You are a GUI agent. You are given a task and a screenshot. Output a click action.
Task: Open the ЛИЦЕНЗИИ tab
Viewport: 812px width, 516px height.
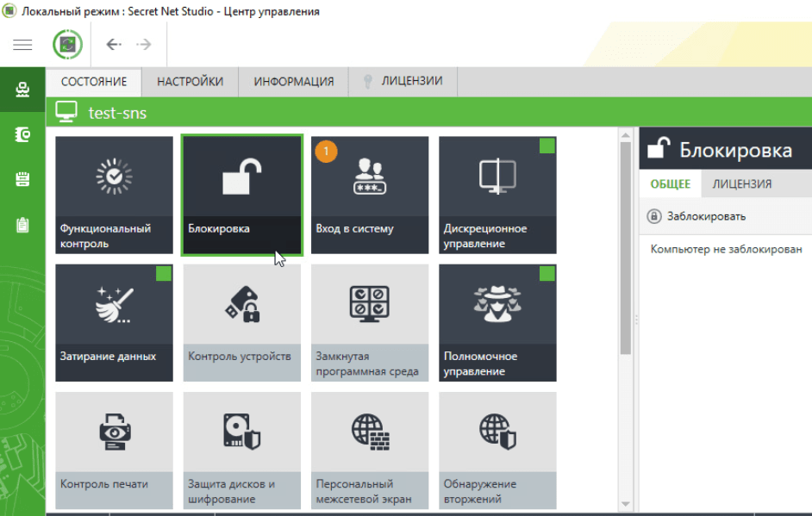point(411,82)
